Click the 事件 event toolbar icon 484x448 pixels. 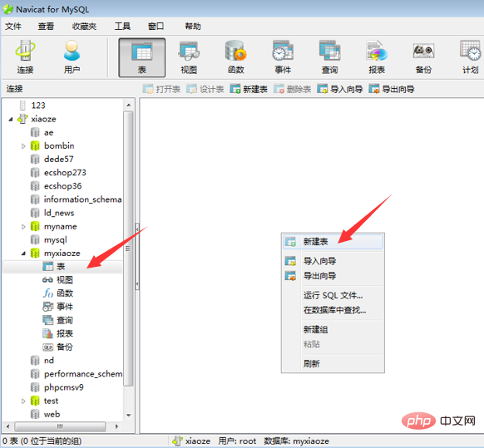(x=283, y=57)
